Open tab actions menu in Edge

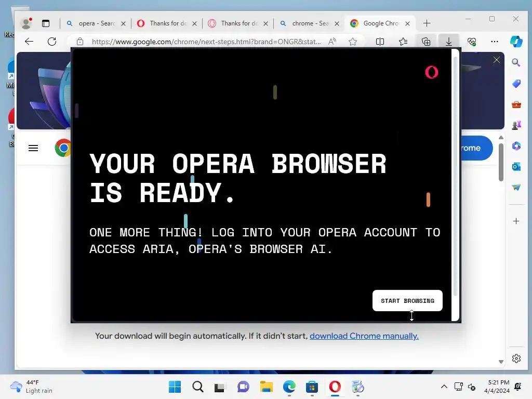pyautogui.click(x=46, y=23)
